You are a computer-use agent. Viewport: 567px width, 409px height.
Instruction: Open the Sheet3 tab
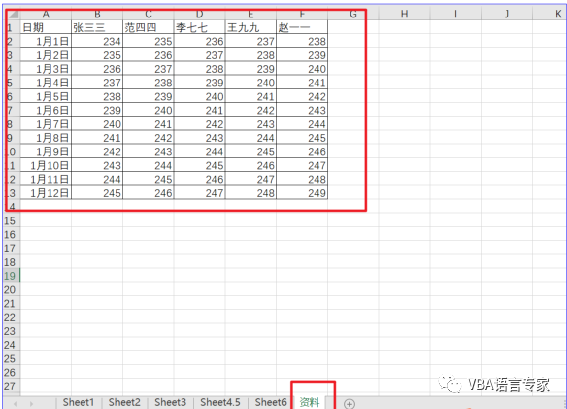coord(170,402)
